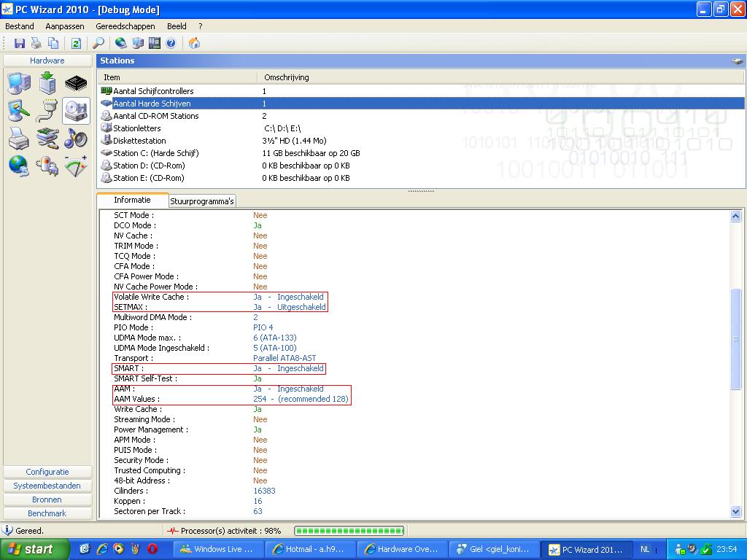Image resolution: width=747 pixels, height=560 pixels.
Task: Open the System Summary computer icon
Action: click(x=19, y=83)
